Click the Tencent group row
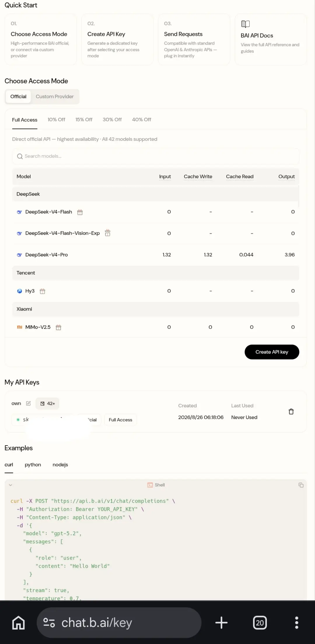This screenshot has width=315, height=644. point(156,273)
